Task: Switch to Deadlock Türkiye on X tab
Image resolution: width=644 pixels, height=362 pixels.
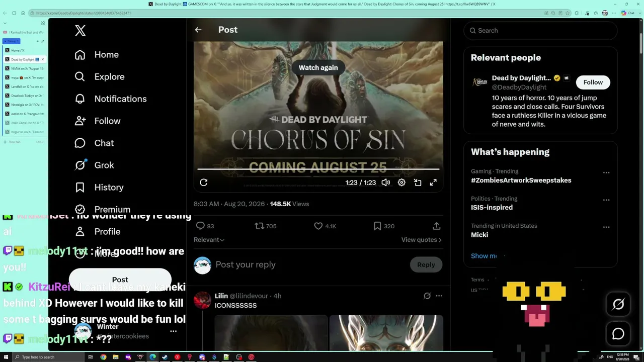Action: tap(24, 96)
